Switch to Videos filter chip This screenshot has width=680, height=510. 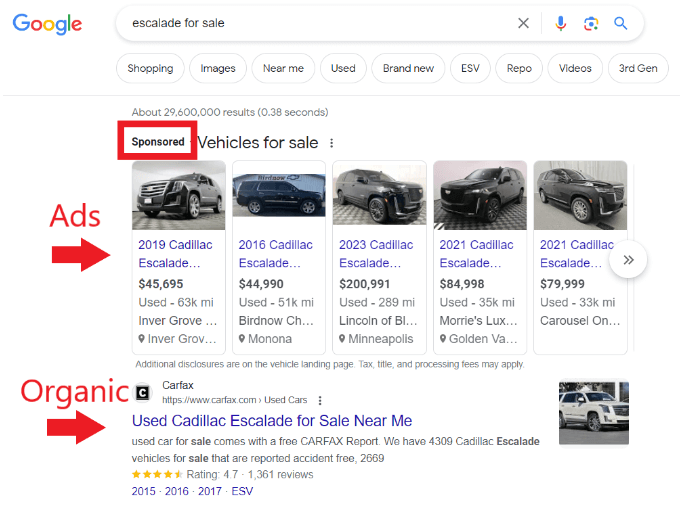pos(575,68)
